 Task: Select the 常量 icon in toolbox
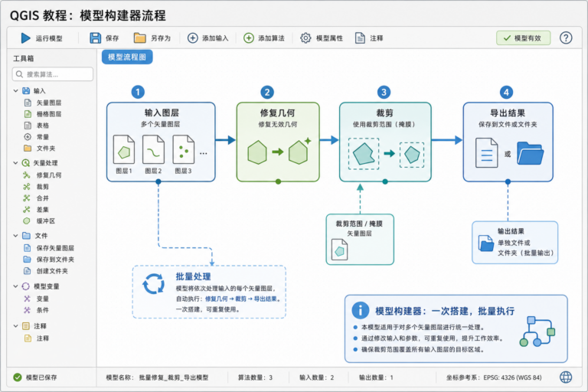(x=28, y=137)
